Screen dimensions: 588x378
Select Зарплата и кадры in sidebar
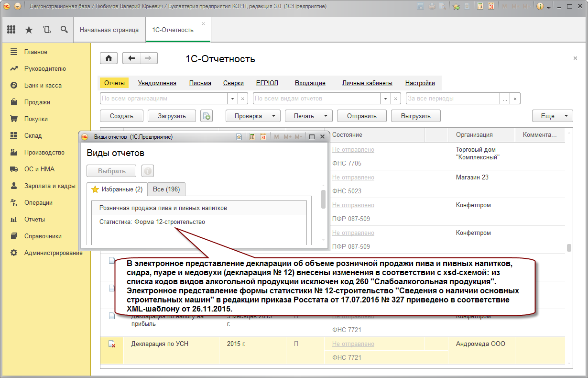[50, 186]
